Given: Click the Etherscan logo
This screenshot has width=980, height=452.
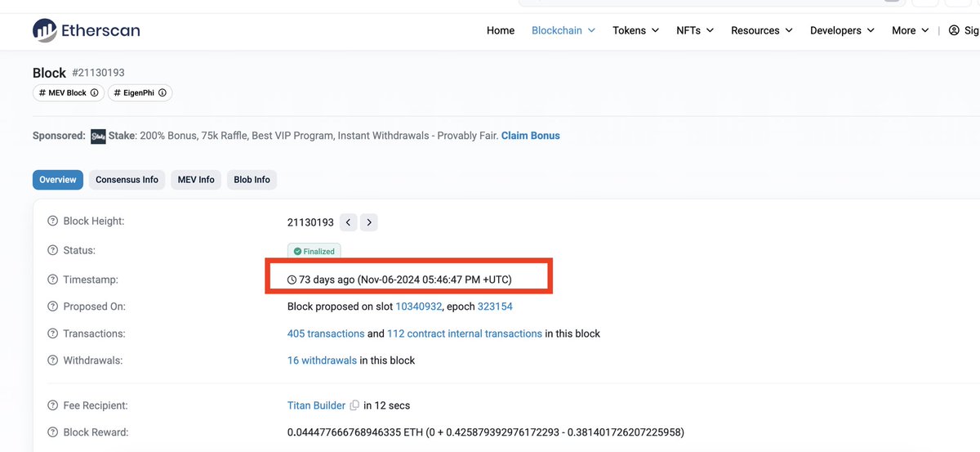Looking at the screenshot, I should pyautogui.click(x=86, y=30).
